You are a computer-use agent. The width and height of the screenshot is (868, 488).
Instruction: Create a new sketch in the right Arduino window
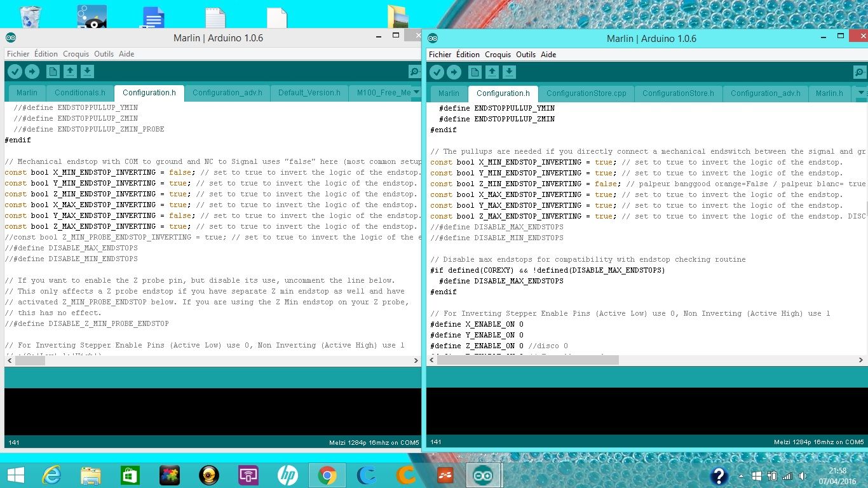(x=475, y=72)
